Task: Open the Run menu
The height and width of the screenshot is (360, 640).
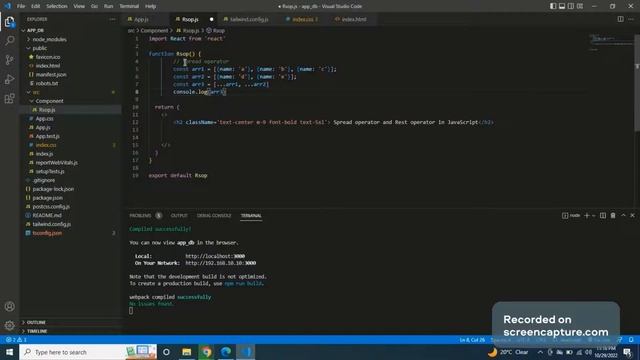Action: coord(109,6)
